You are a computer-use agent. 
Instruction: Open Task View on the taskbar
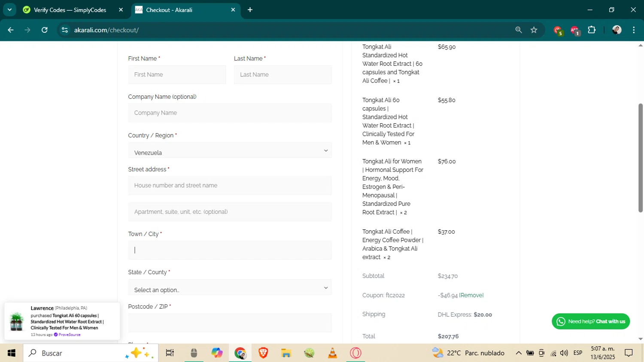pyautogui.click(x=170, y=353)
